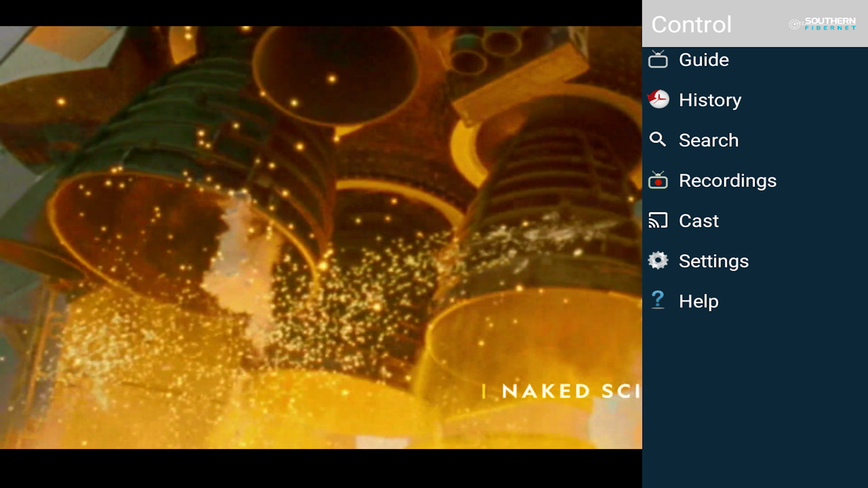Choose the Cast option text
The width and height of the screenshot is (868, 488).
tap(698, 221)
